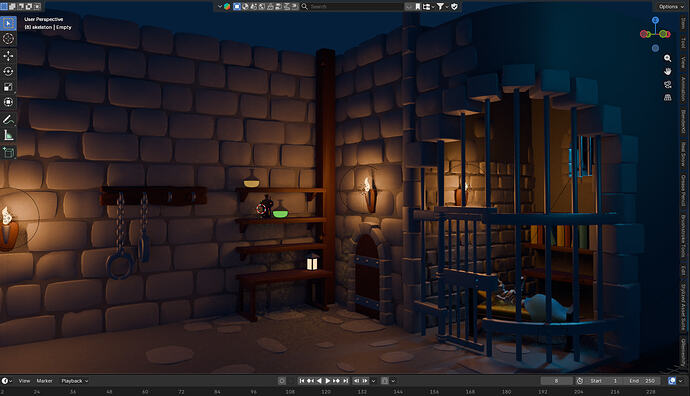Jump to the start frame of the timeline

click(302, 381)
